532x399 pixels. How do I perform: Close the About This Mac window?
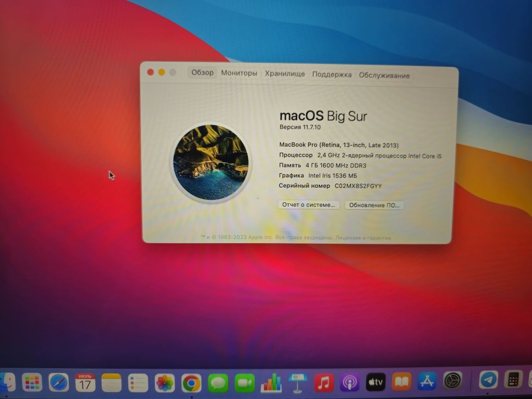pos(151,72)
